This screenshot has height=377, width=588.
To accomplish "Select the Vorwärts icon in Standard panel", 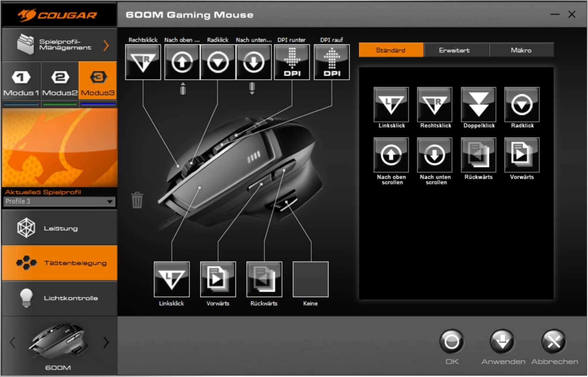I will pos(522,155).
